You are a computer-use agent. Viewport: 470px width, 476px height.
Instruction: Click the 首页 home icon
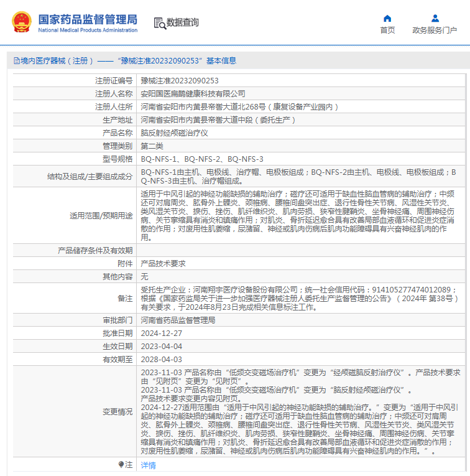[x=387, y=19]
